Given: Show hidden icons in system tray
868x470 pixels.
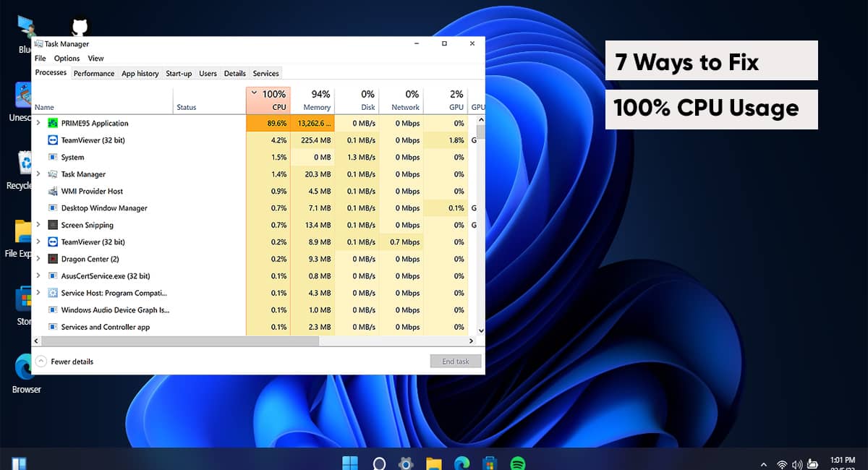Looking at the screenshot, I should pyautogui.click(x=764, y=464).
